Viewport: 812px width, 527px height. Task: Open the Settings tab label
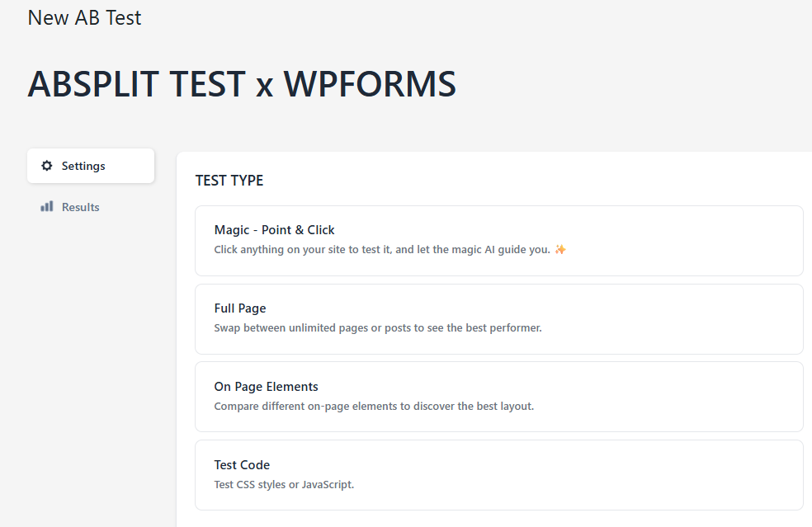(83, 166)
